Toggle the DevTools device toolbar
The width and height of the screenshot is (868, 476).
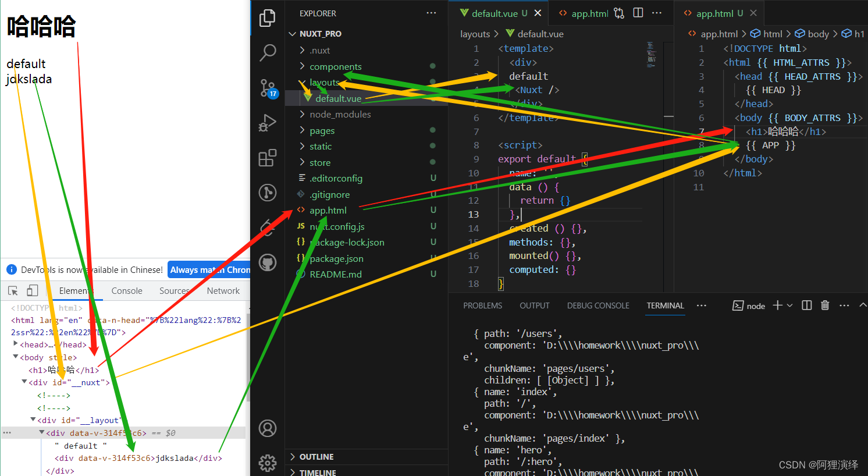point(33,290)
